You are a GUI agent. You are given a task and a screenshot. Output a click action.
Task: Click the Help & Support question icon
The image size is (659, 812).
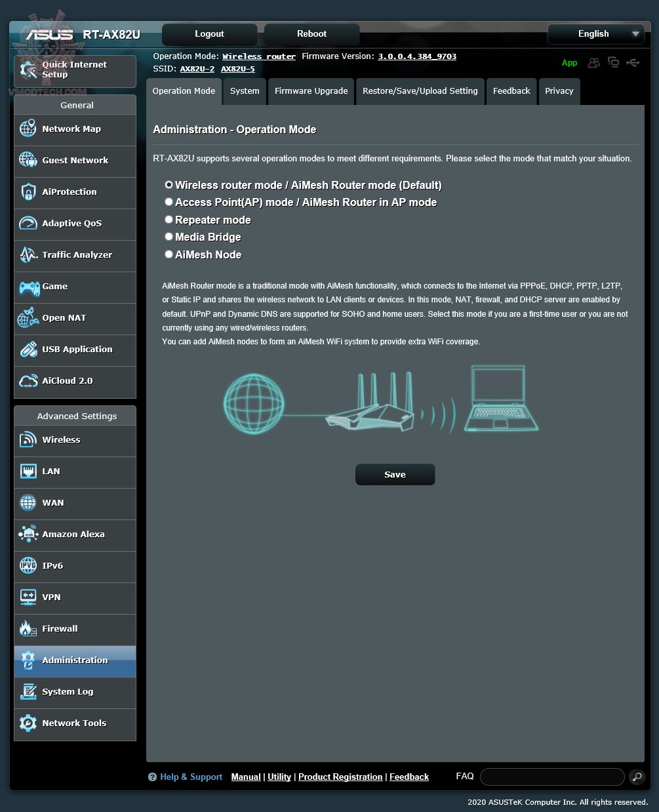[x=152, y=777]
